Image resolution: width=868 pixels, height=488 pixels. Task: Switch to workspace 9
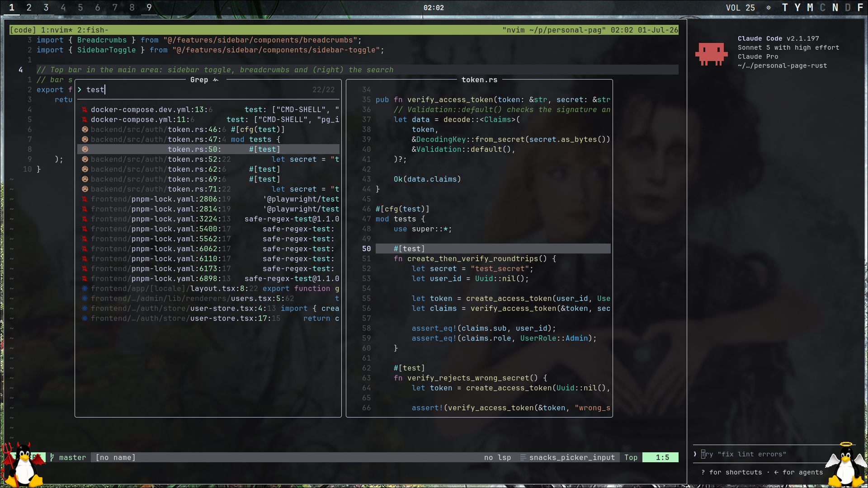pyautogui.click(x=149, y=8)
